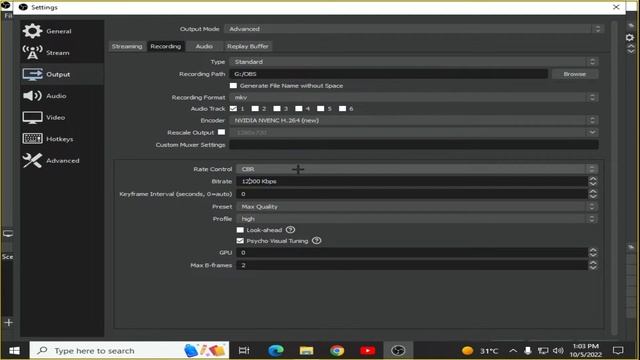Enable Rescale Output checkbox
Viewport: 640px width, 360px height.
tap(221, 132)
